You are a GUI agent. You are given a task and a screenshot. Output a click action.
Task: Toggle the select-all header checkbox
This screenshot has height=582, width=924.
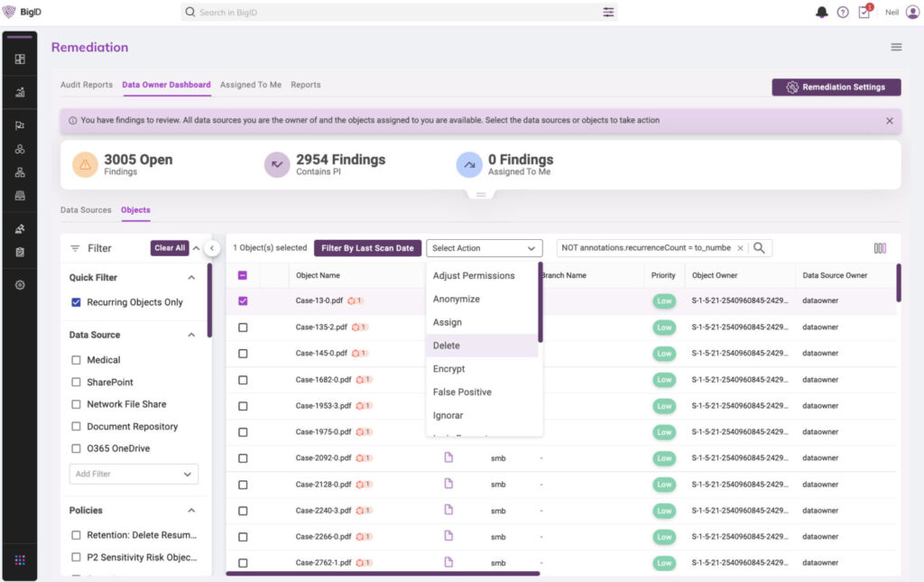pos(243,275)
